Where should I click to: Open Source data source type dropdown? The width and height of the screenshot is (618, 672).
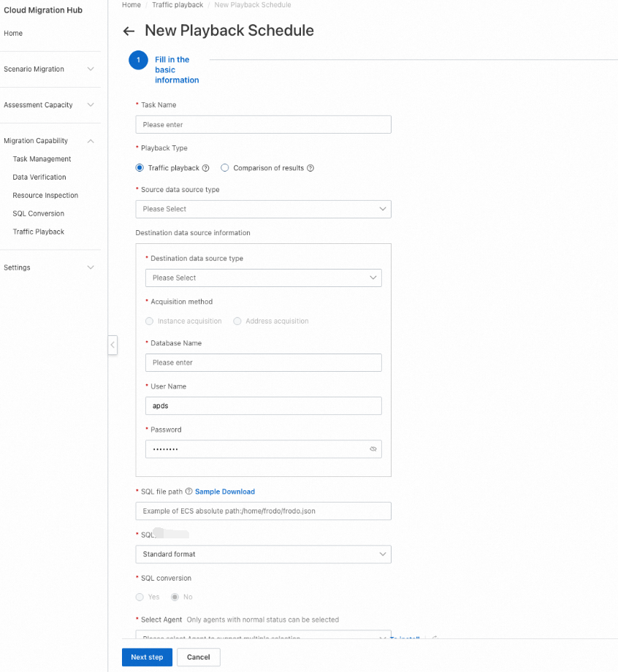[263, 209]
